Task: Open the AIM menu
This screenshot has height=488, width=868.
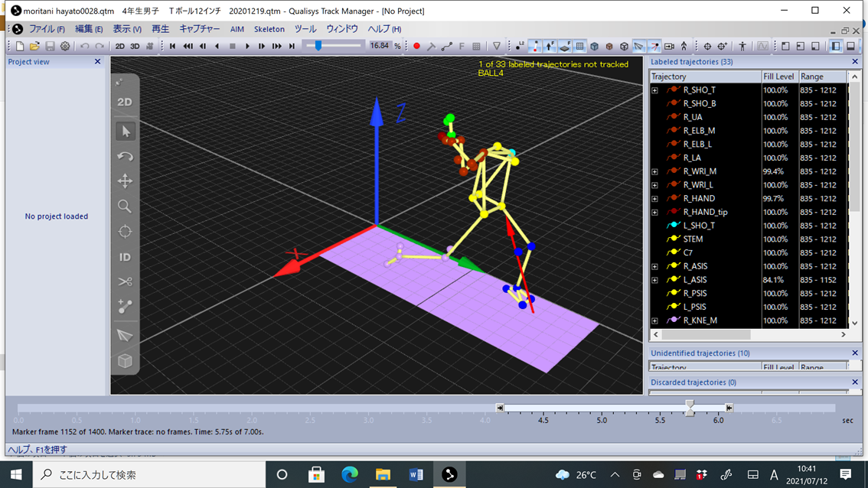Action: 237,29
